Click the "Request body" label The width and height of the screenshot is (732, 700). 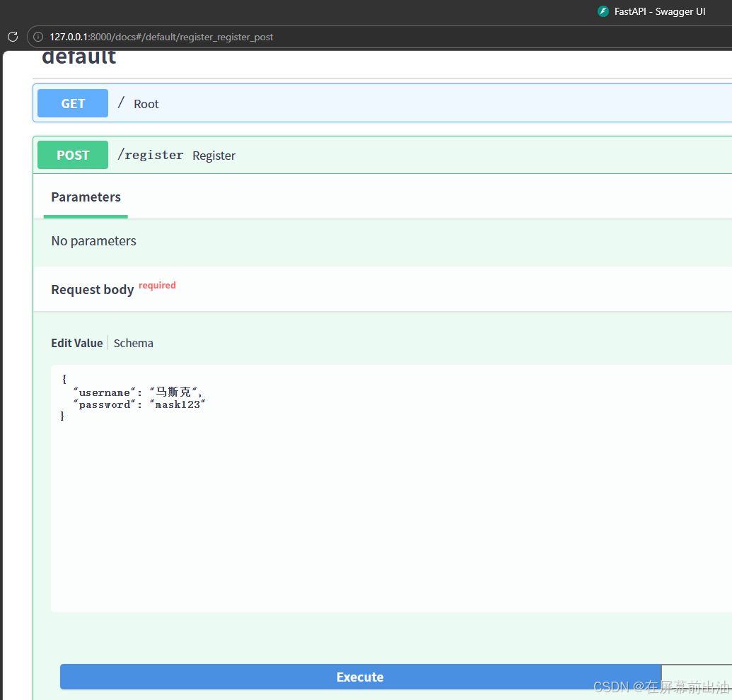93,290
